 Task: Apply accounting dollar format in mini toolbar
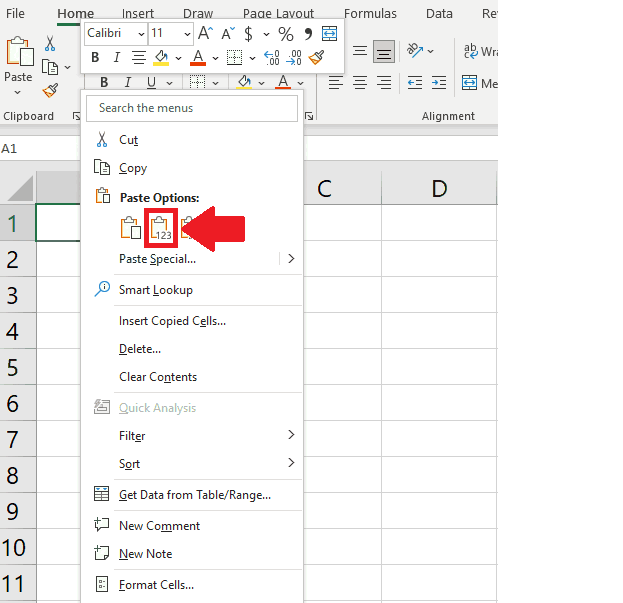(248, 34)
